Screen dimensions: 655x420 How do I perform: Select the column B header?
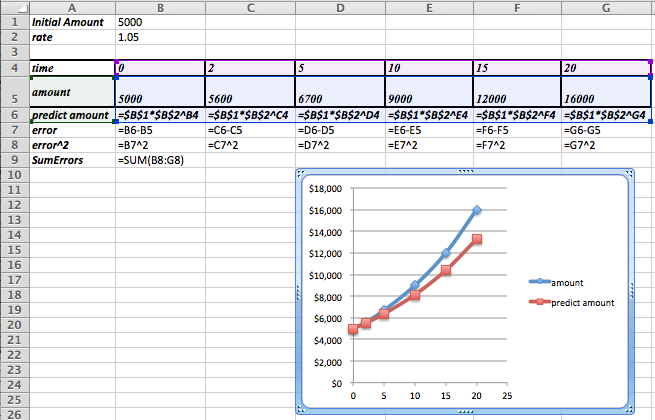coord(159,6)
